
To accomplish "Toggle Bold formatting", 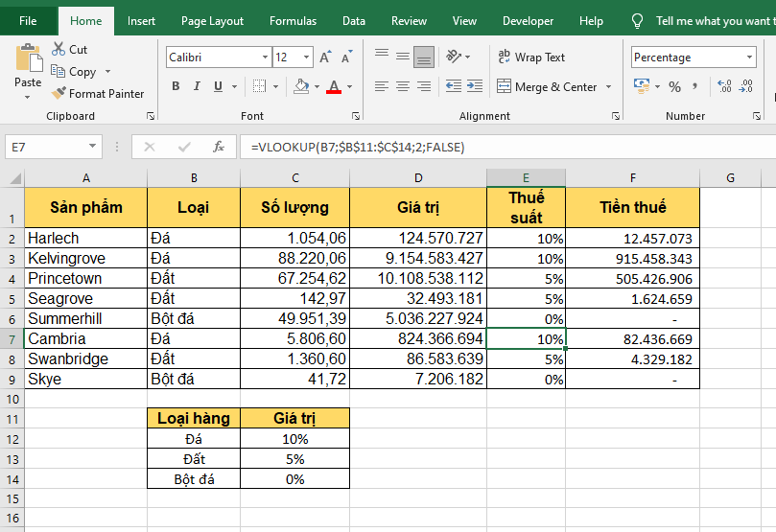I will tap(176, 87).
